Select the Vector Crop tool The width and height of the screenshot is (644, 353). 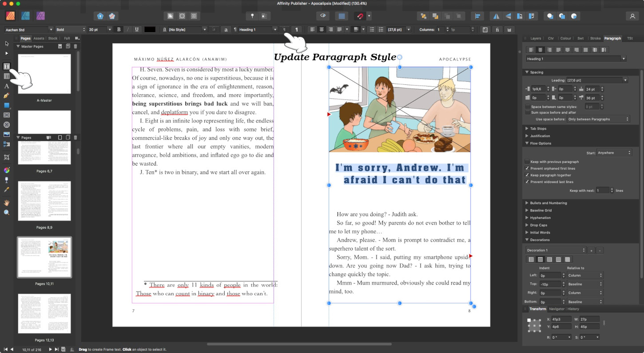pyautogui.click(x=7, y=157)
